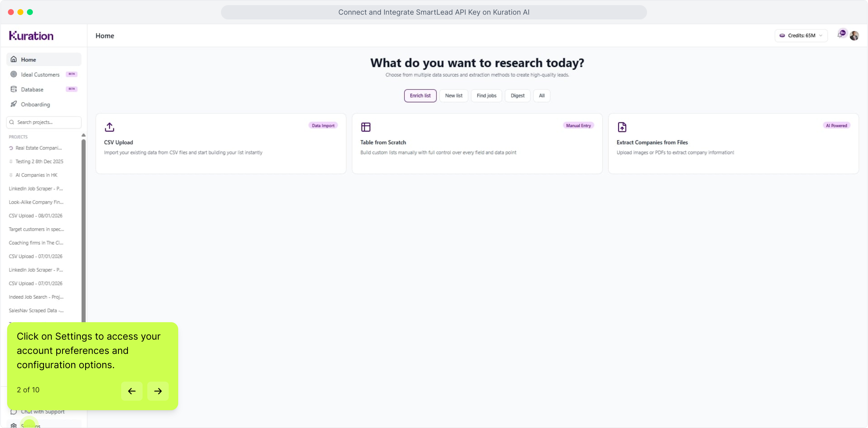This screenshot has height=428, width=868.
Task: Click the projects list scroll-up arrow
Action: point(84,135)
